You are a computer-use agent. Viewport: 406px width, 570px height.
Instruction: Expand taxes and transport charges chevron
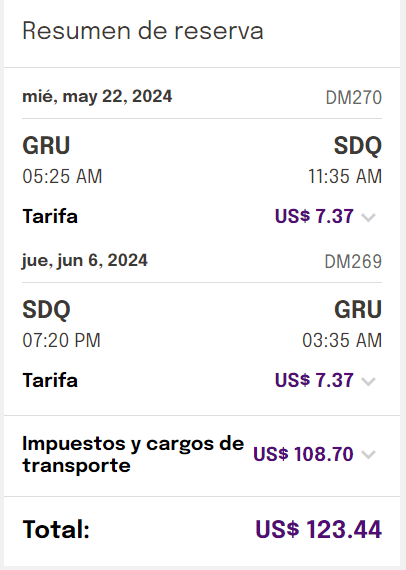pos(368,454)
